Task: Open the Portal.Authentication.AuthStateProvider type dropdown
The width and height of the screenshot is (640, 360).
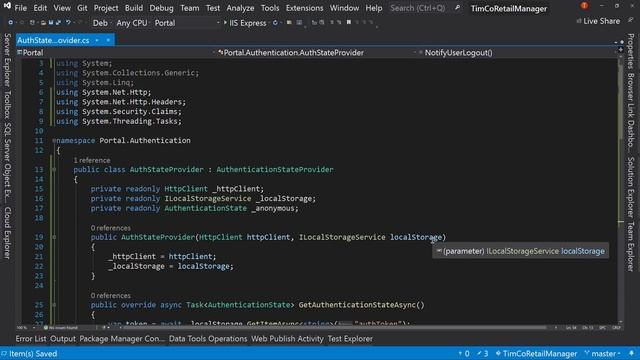Action: tap(316, 53)
